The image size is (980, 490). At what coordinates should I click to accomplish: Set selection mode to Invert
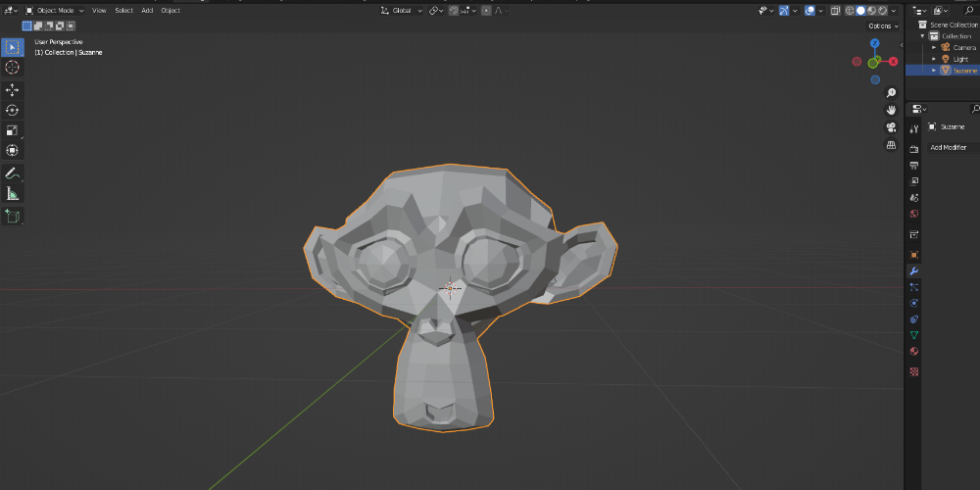click(60, 25)
